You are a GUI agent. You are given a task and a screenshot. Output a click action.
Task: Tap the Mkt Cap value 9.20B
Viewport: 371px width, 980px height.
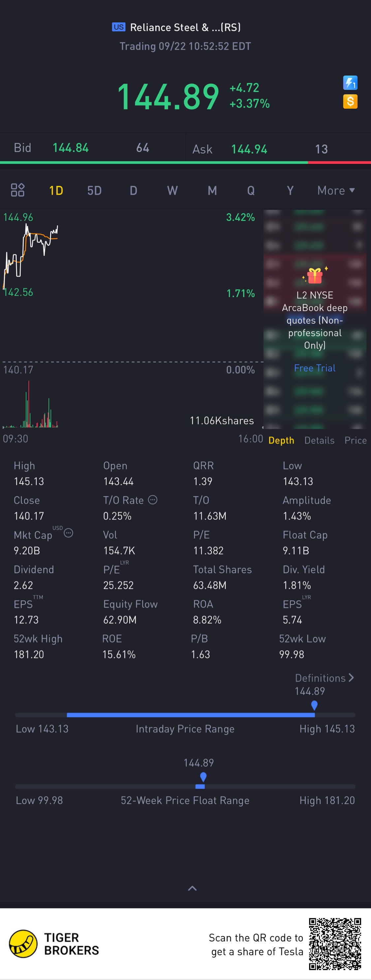(x=27, y=551)
